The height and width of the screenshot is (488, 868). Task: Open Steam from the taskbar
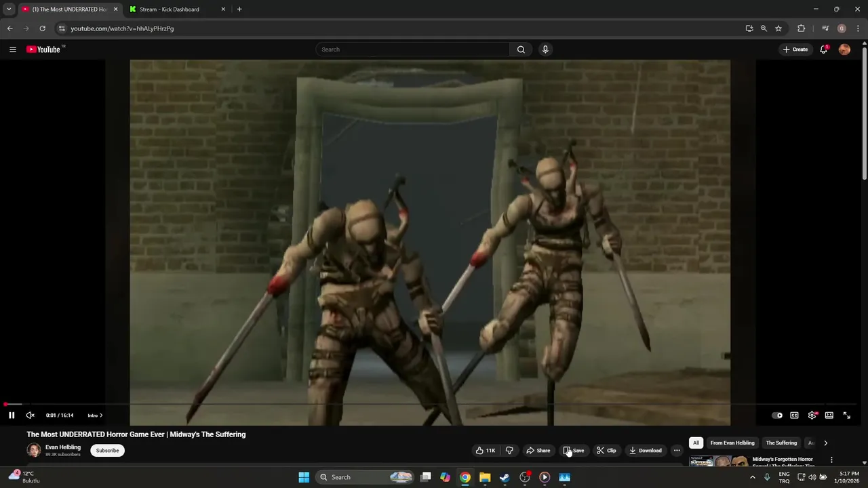(505, 477)
